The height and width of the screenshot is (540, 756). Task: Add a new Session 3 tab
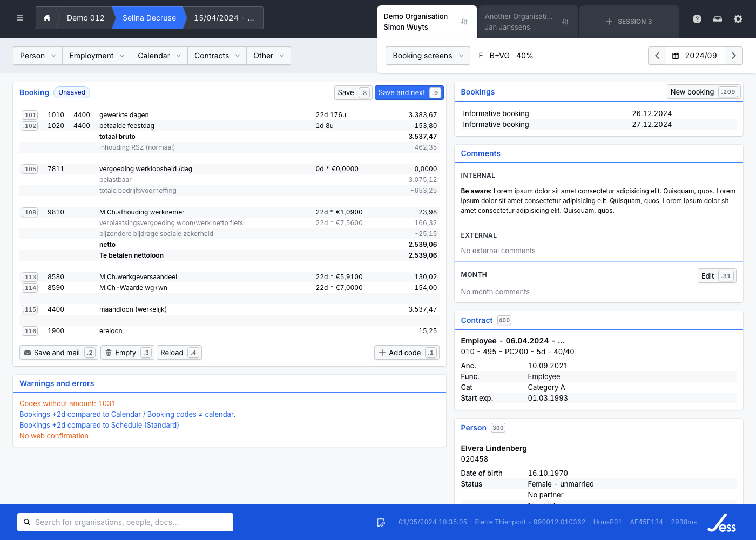click(x=629, y=22)
